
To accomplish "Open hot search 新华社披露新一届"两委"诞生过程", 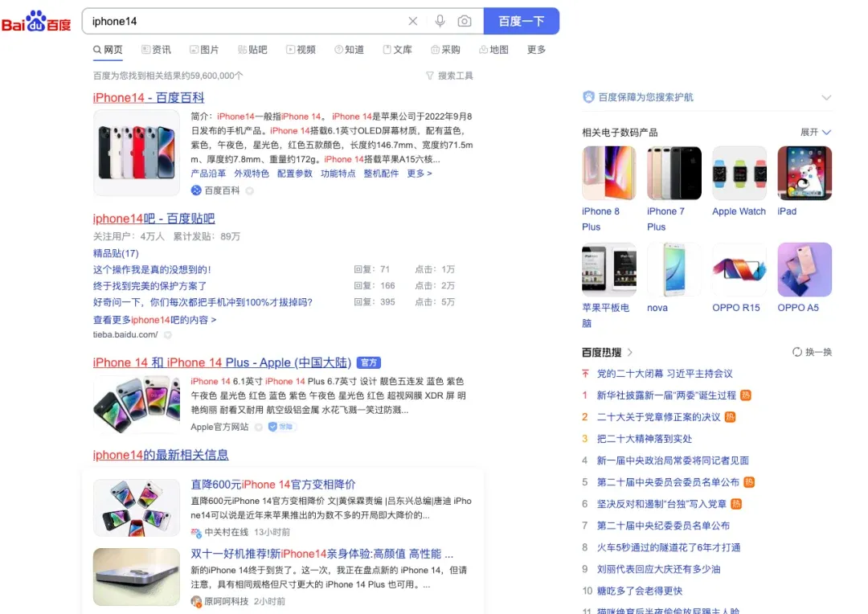I will tap(666, 395).
